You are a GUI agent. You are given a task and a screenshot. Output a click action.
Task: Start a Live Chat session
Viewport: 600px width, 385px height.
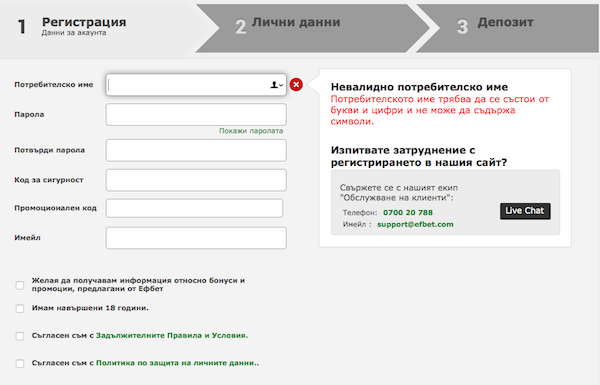(525, 211)
